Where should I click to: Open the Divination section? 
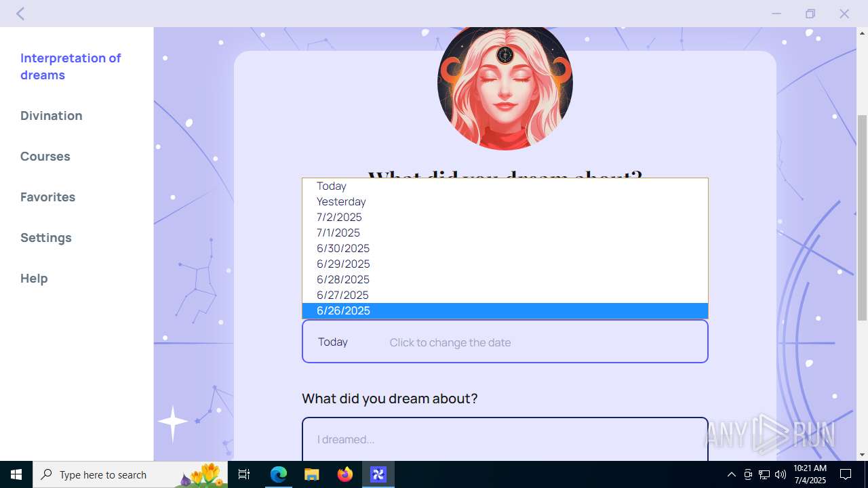click(52, 115)
